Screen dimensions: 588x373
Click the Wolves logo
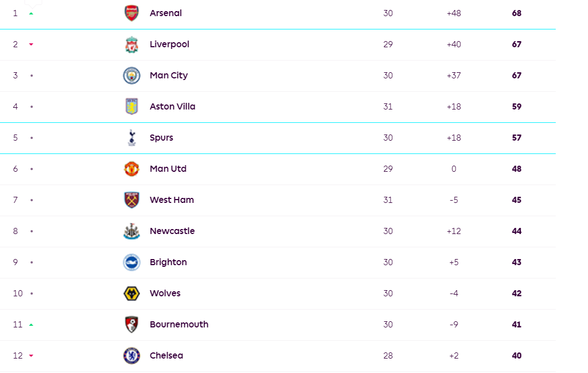(132, 294)
